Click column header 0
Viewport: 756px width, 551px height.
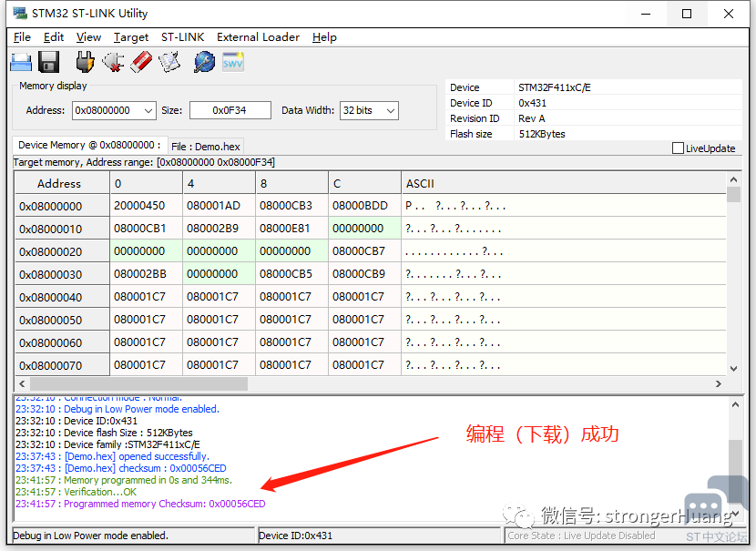(146, 184)
